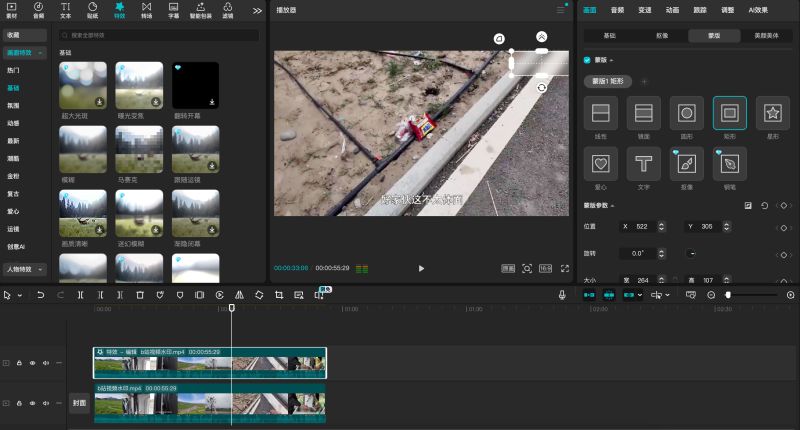Open selection tool dropdown arrow

[20, 295]
